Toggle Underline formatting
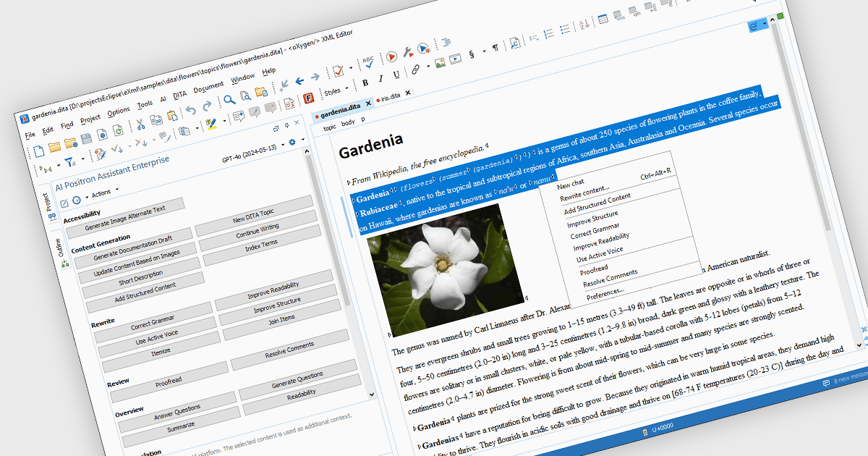Image resolution: width=868 pixels, height=456 pixels. (396, 75)
